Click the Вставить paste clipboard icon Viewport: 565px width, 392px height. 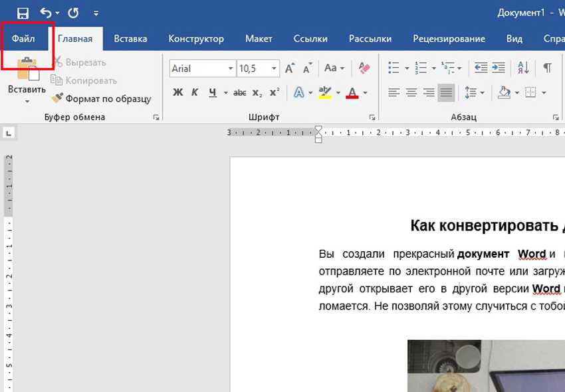click(27, 68)
